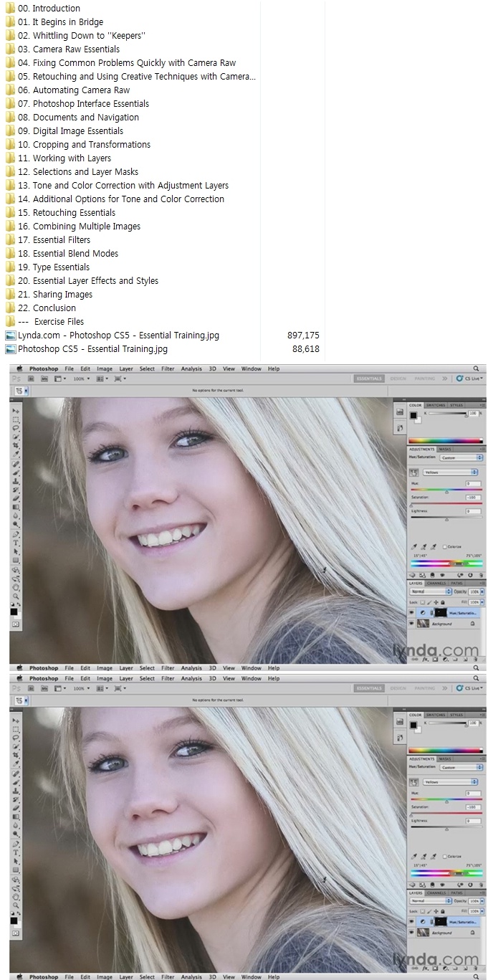This screenshot has width=488, height=980.
Task: Select Pen tool in upper Photoshop screenshot
Action: tap(16, 534)
